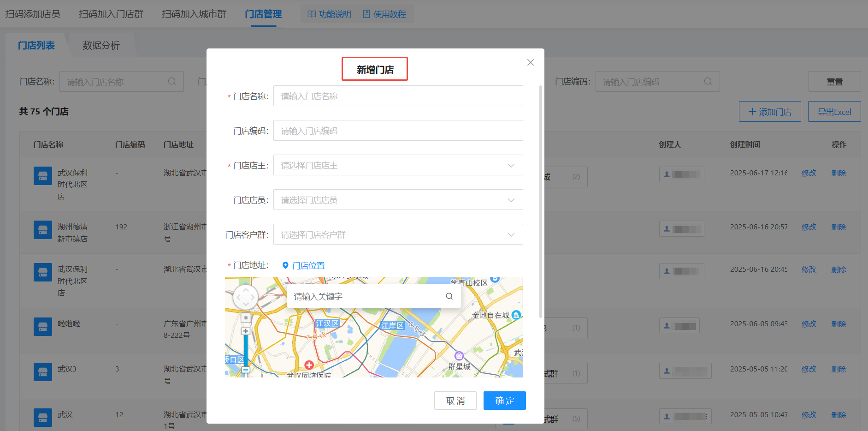Image resolution: width=868 pixels, height=431 pixels.
Task: Focus the 门店编码 input in dialog
Action: pyautogui.click(x=398, y=131)
